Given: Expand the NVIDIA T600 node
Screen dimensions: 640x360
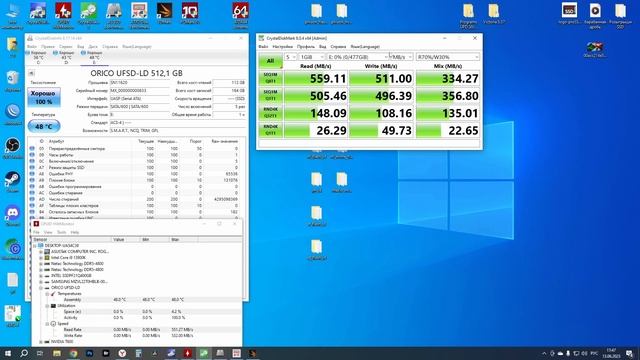Looking at the screenshot, I should coord(41,342).
